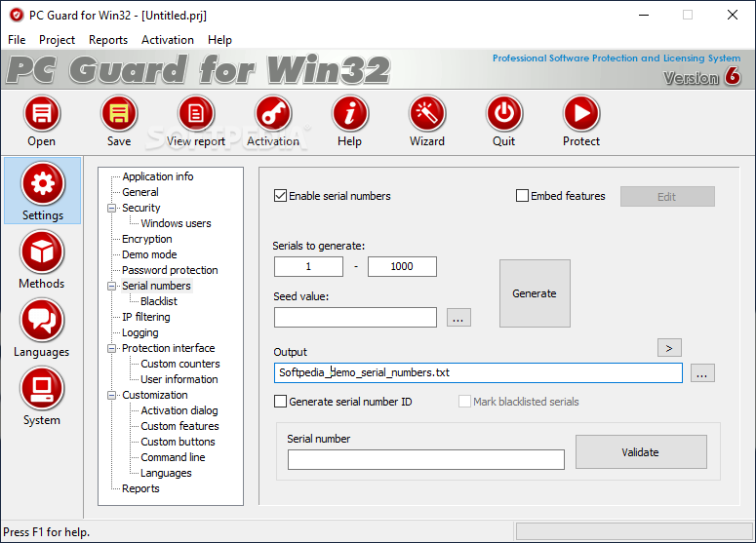Select Serial numbers tree label
The width and height of the screenshot is (756, 543).
coord(157,286)
